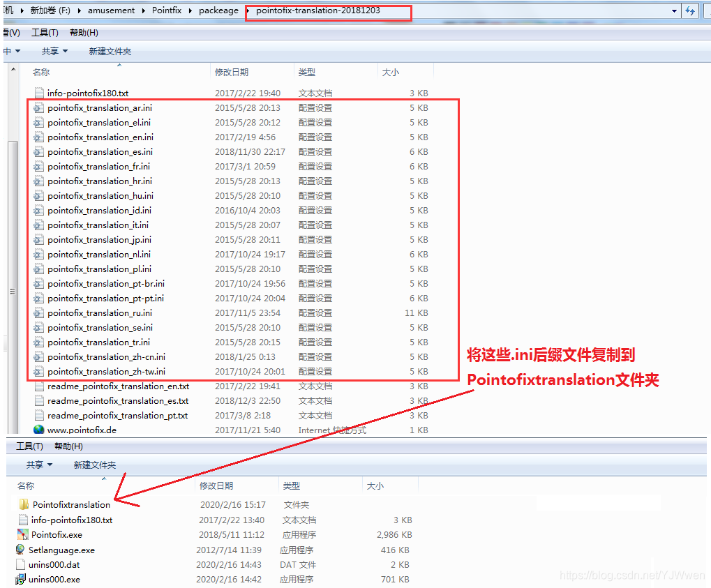Select the pointofix_translation_id.ini file icon
Image resolution: width=711 pixels, height=588 pixels.
(x=39, y=211)
